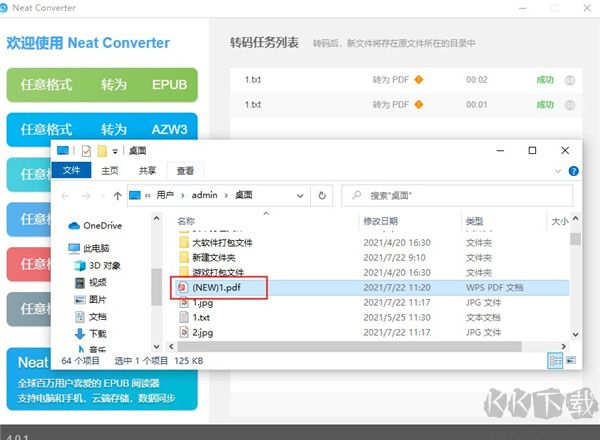600x440 pixels.
Task: Open the quick access toolbar customize dropdown
Action: pos(115,151)
